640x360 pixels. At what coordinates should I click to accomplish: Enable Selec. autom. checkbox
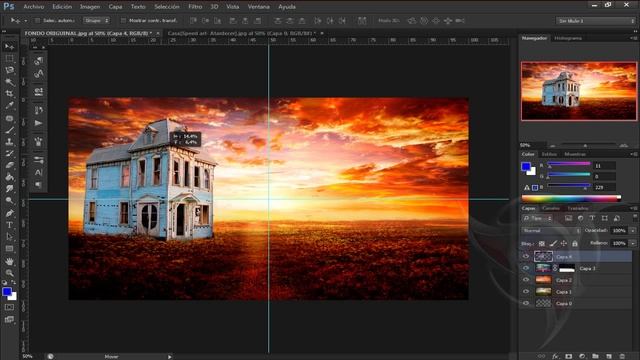click(x=37, y=20)
